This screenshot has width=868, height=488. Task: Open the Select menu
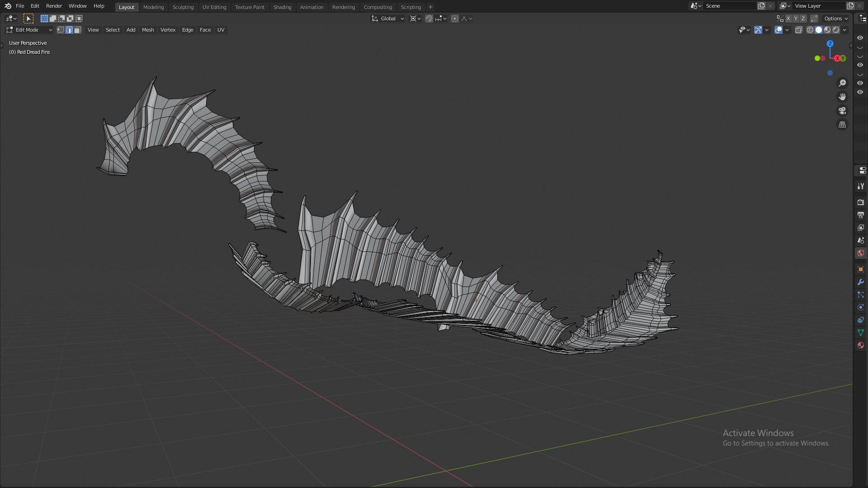(113, 30)
